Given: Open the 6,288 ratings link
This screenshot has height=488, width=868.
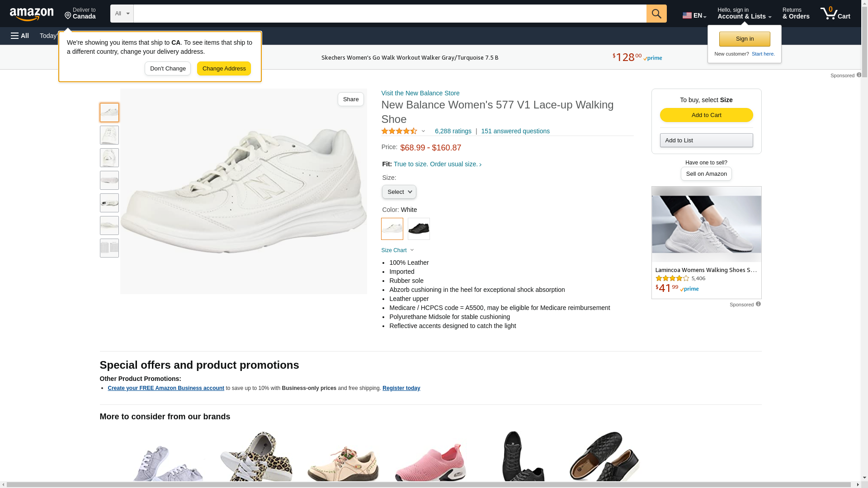Looking at the screenshot, I should [453, 131].
